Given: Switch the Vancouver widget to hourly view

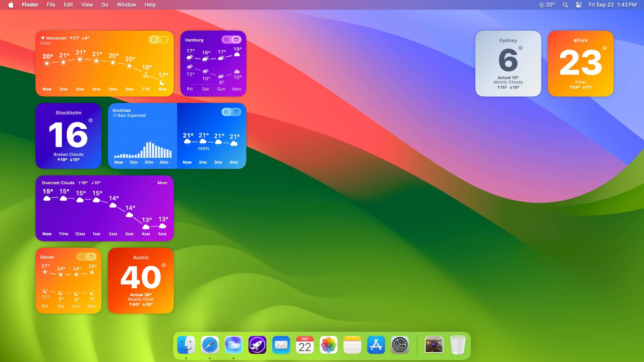Looking at the screenshot, I should point(154,40).
